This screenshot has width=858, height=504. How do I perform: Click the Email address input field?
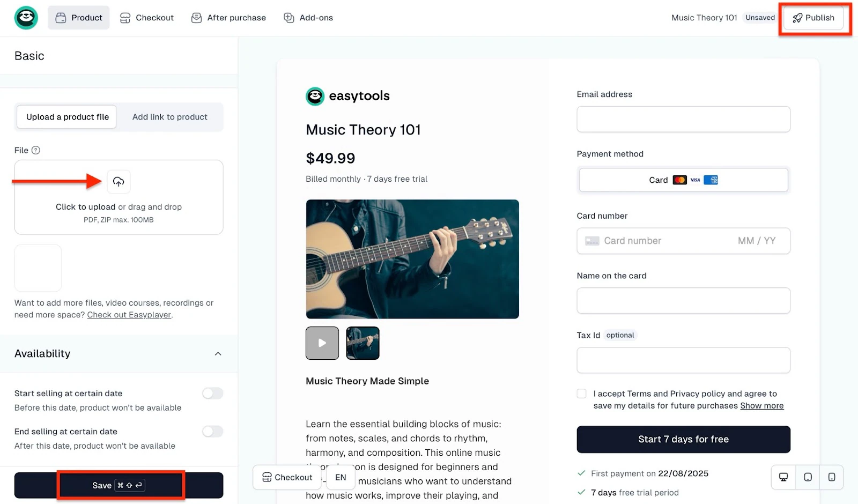(x=683, y=119)
